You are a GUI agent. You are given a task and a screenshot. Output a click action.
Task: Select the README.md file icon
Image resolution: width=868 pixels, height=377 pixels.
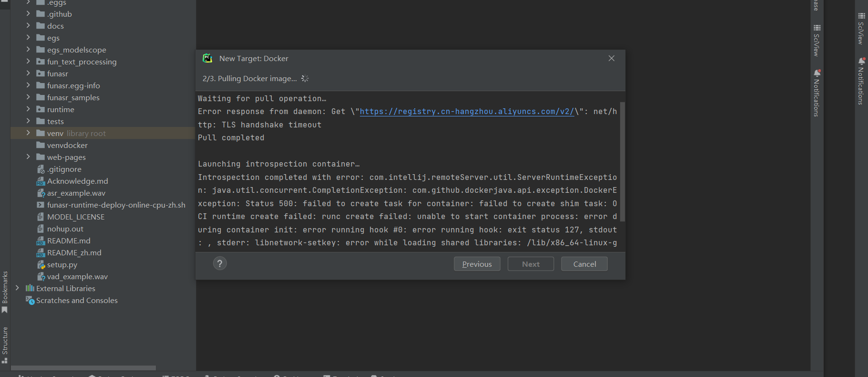(x=41, y=241)
